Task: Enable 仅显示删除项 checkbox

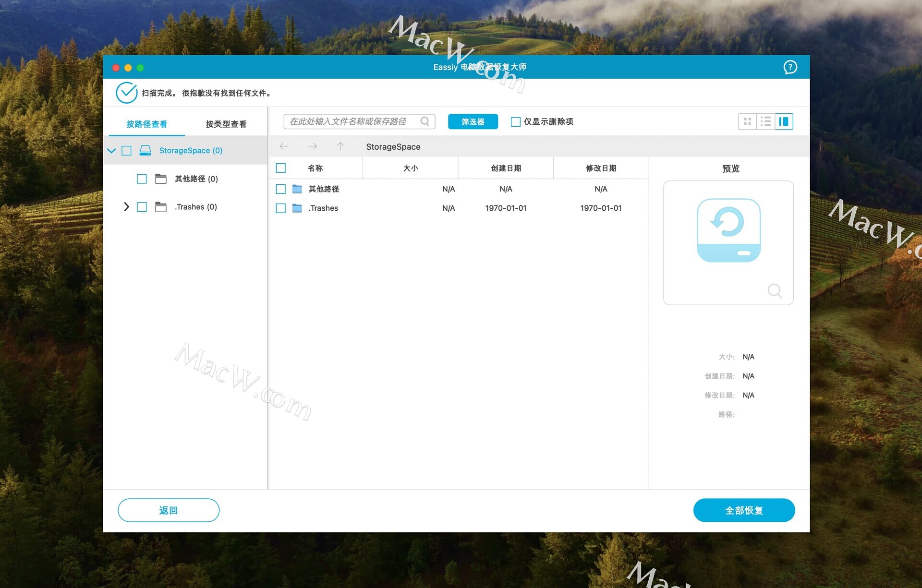Action: coord(515,122)
